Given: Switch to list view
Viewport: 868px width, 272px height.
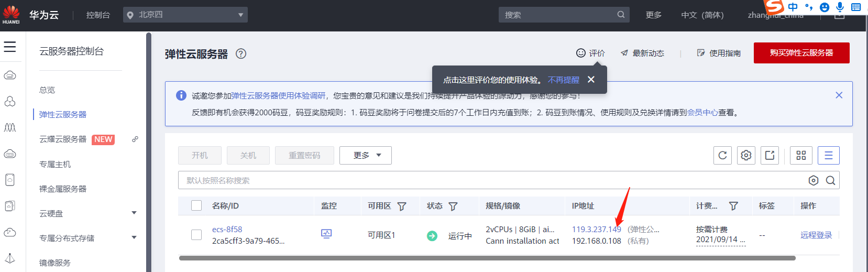Looking at the screenshot, I should click(x=829, y=155).
